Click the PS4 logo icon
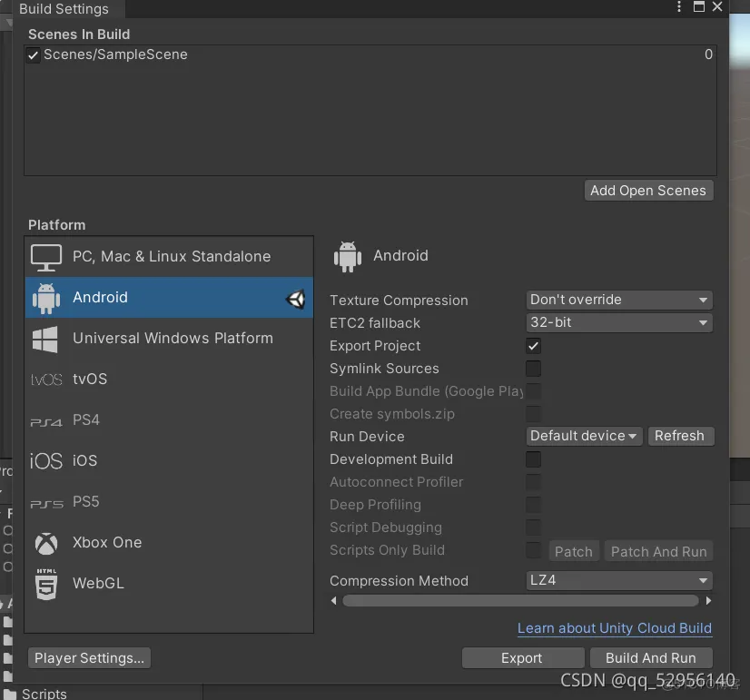 click(x=46, y=422)
